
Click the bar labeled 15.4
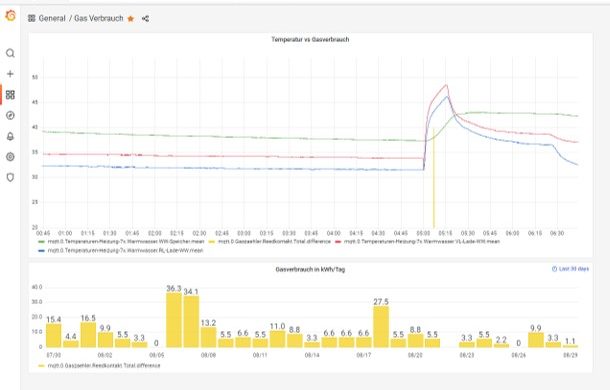pos(54,336)
